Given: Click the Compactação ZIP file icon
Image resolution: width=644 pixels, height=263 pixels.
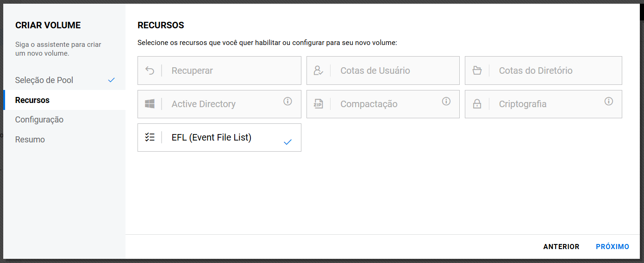Looking at the screenshot, I should coord(318,104).
